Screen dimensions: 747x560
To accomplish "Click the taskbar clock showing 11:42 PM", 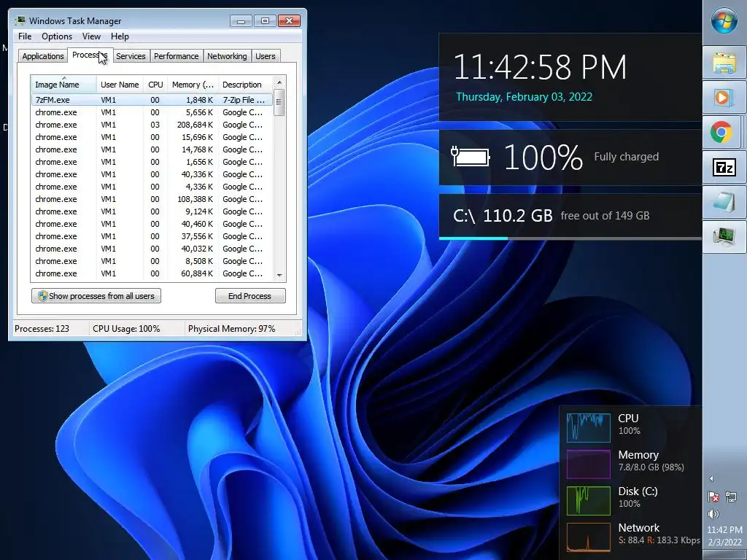I will pos(724,529).
